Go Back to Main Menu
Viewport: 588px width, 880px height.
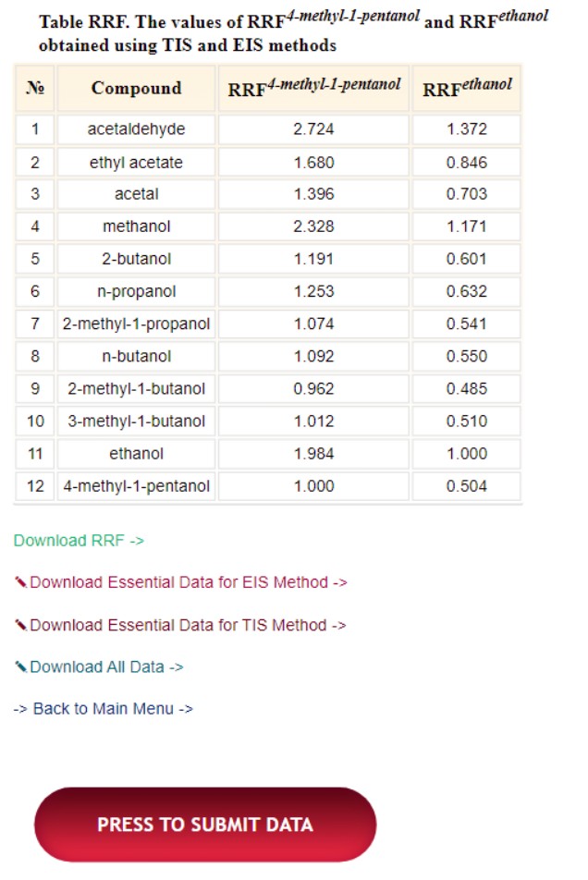pos(104,709)
